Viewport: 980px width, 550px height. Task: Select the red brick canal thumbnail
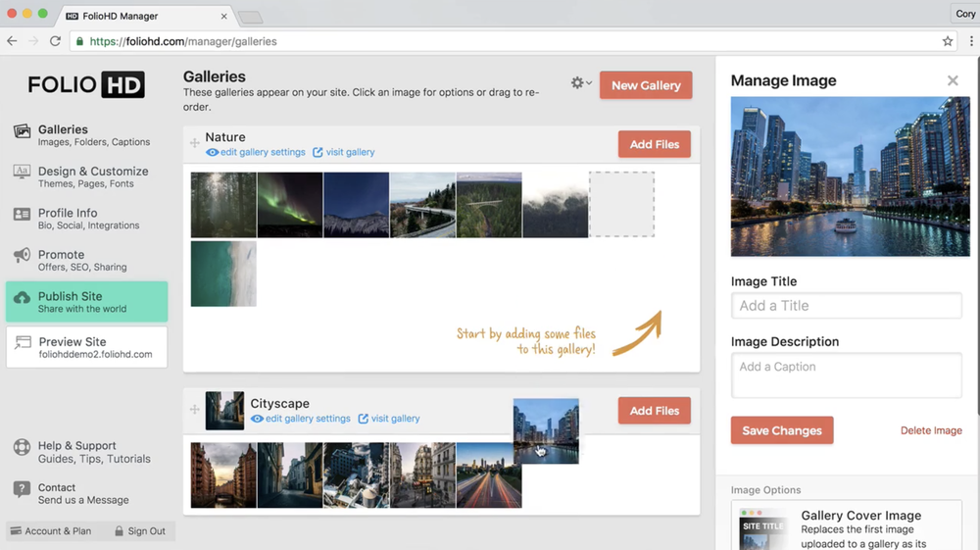[223, 475]
